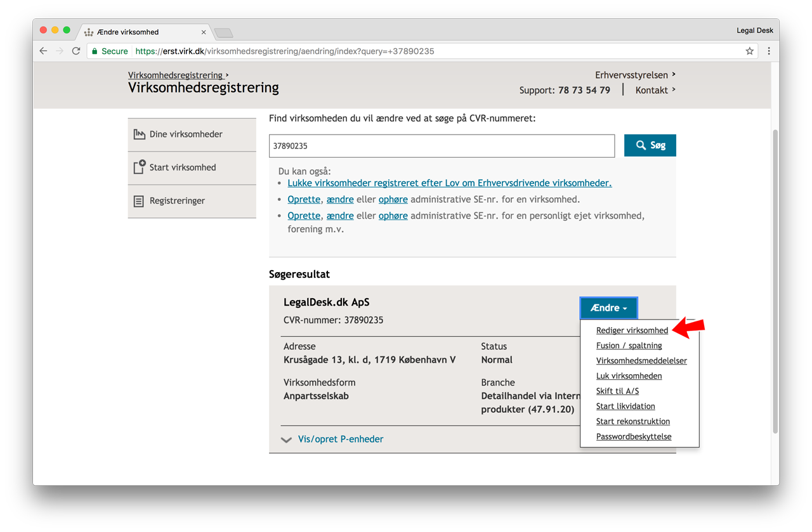Screen dimensions: 812x532
Task: Click the magnifier icon in Søg button
Action: 641,145
